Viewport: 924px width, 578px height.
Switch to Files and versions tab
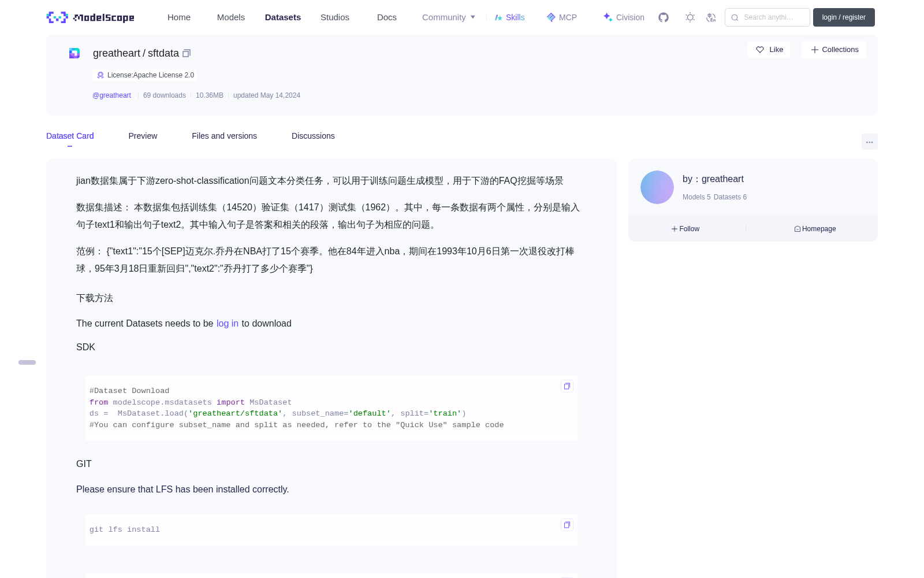point(224,136)
